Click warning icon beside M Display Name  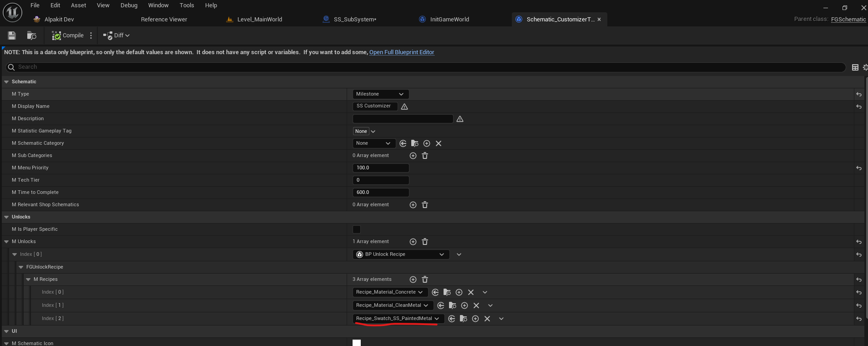(404, 107)
